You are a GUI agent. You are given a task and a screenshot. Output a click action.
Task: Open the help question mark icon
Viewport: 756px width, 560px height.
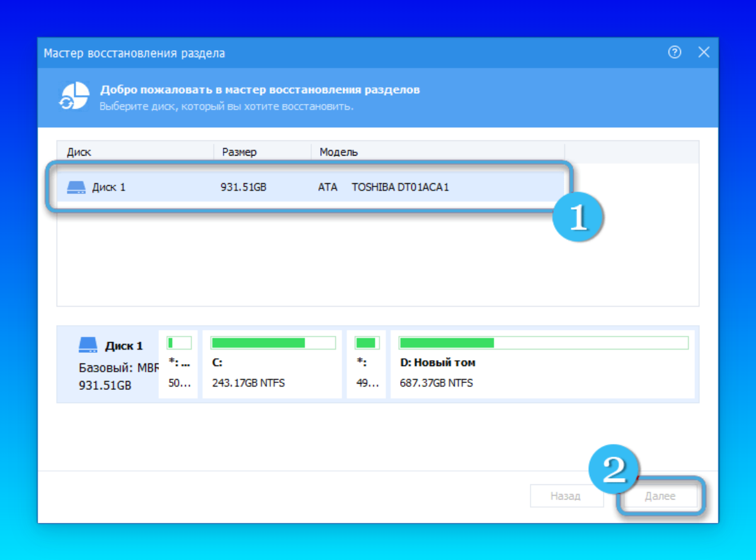click(675, 53)
